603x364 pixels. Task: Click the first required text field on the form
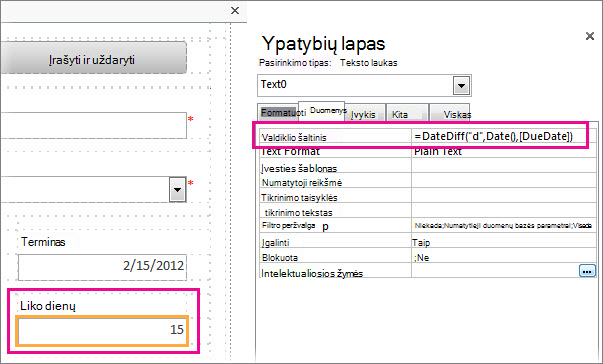(x=93, y=125)
